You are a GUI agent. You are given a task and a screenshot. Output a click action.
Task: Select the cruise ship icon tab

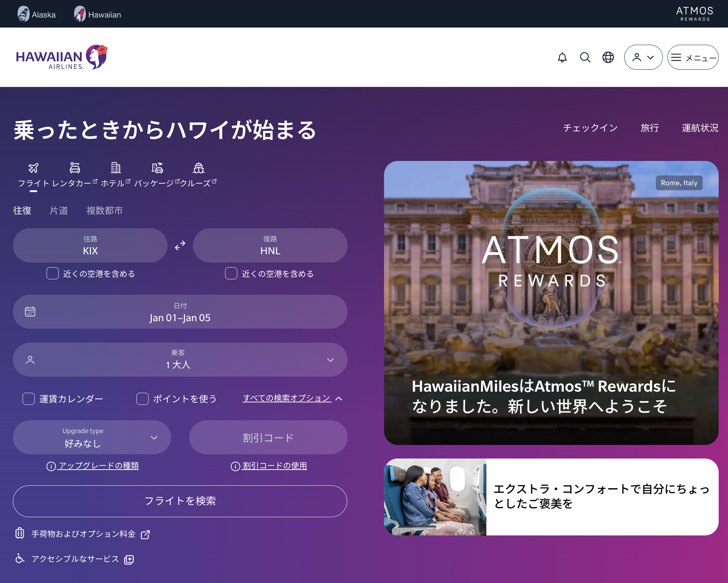point(199,168)
